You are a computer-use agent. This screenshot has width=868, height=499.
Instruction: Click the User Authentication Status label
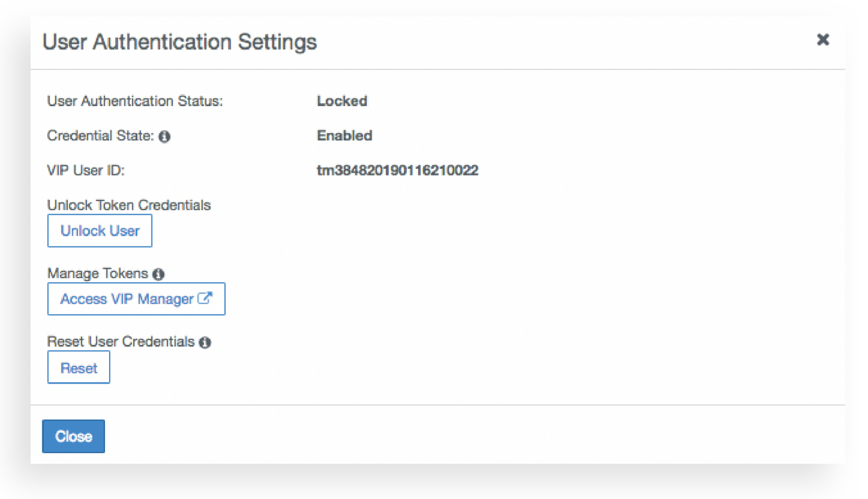pos(135,101)
